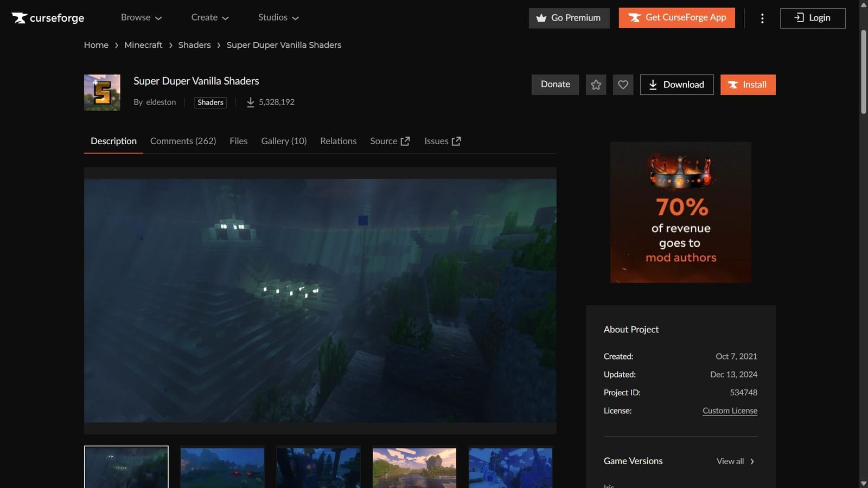Toggle the Shaders category tag

point(210,102)
